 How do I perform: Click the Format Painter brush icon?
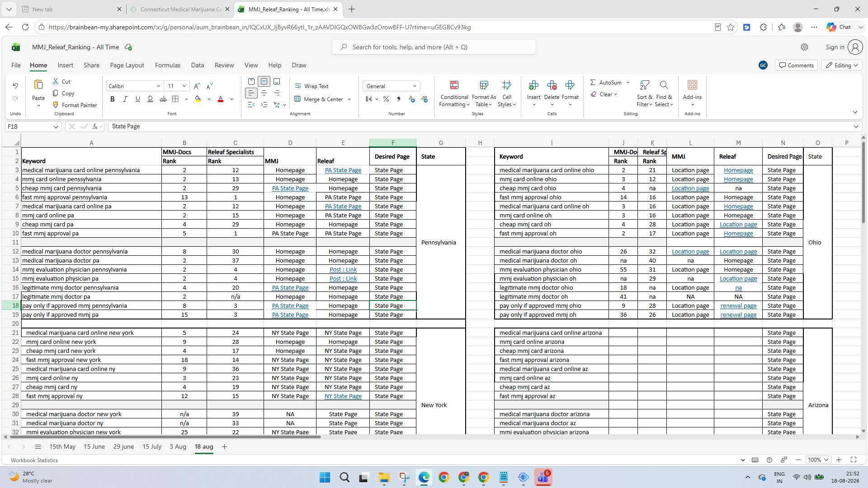(x=56, y=105)
